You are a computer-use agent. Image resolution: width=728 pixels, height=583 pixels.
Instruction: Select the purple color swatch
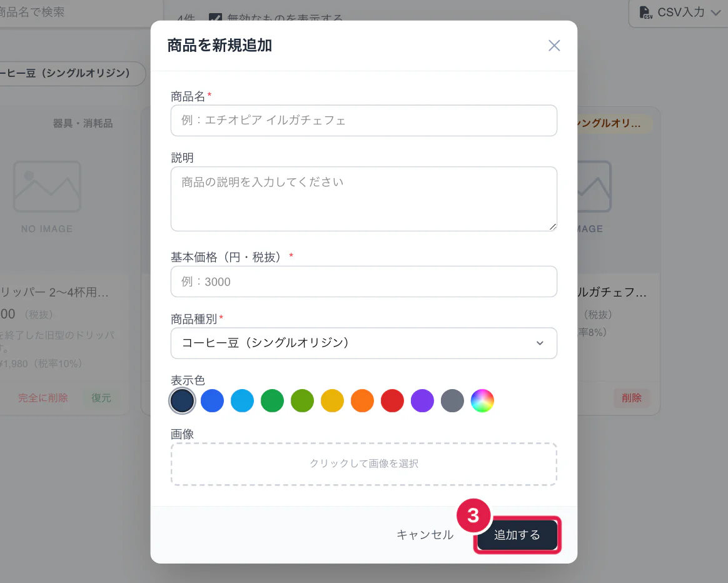pos(423,400)
